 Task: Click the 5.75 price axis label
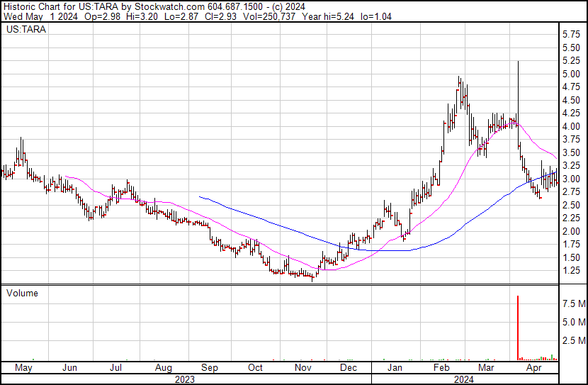click(572, 35)
